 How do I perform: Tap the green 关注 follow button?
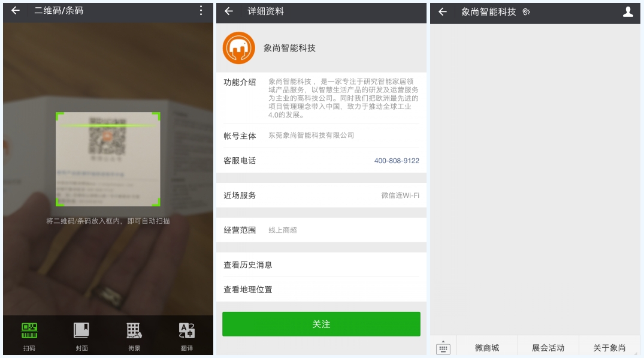point(321,324)
